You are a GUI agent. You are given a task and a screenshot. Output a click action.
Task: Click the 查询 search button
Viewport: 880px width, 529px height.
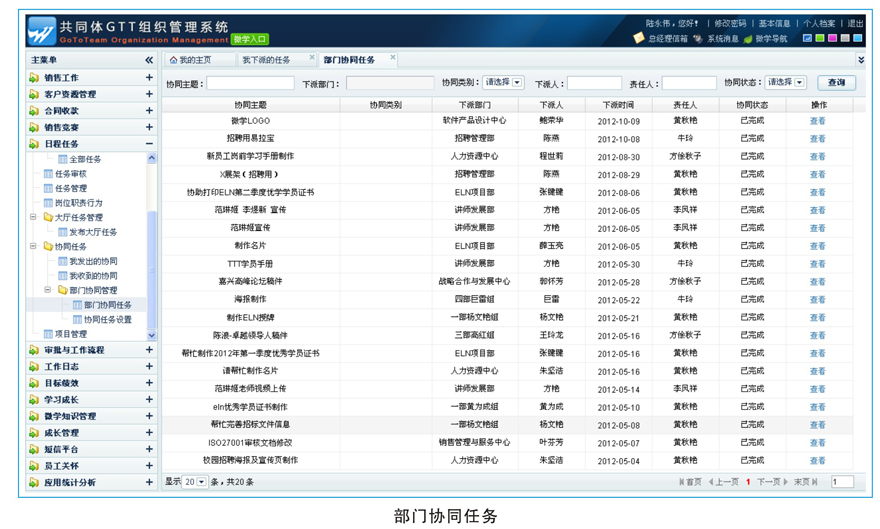(836, 83)
